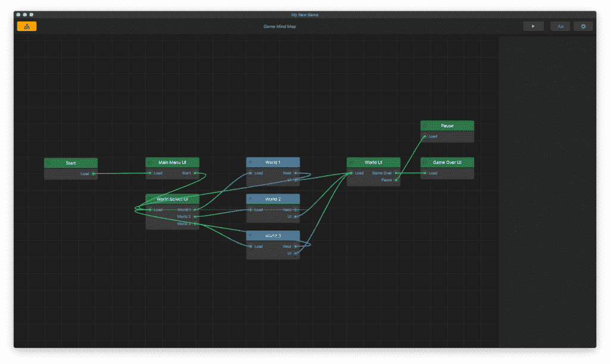Click the World 1 node's Next port
The height and width of the screenshot is (364, 610).
coord(295,173)
